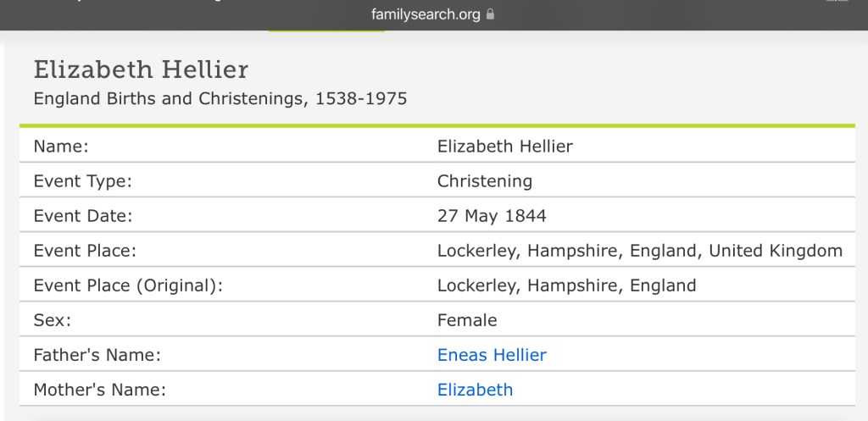868x421 pixels.
Task: Open the Eneas Hellier father link
Action: pos(492,355)
